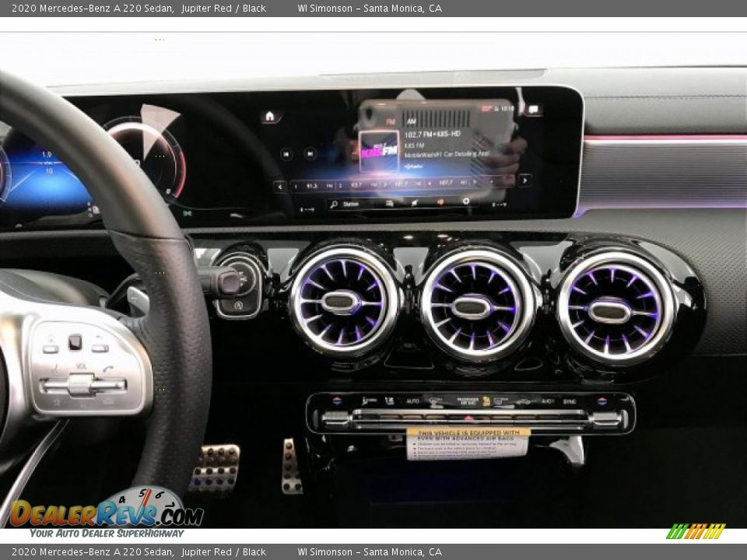Click the DealerRevs.com logo
The width and height of the screenshot is (747, 560).
107,513
